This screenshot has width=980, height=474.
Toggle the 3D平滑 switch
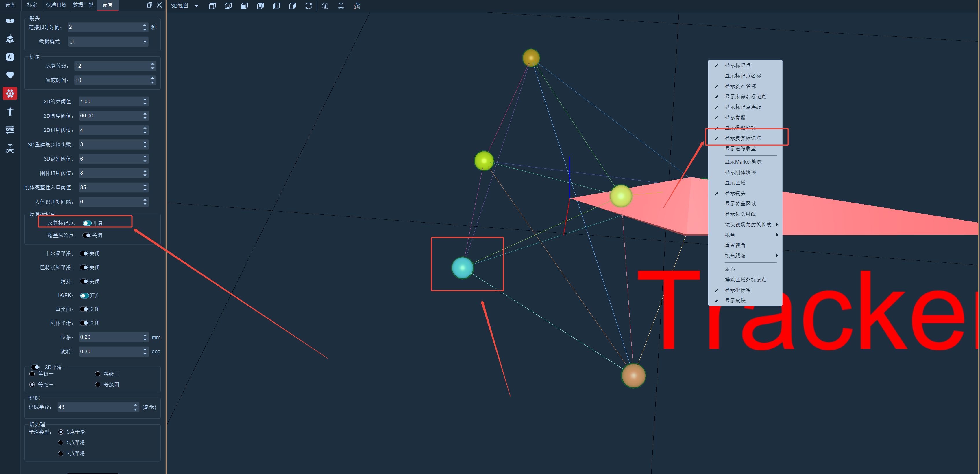pyautogui.click(x=35, y=368)
